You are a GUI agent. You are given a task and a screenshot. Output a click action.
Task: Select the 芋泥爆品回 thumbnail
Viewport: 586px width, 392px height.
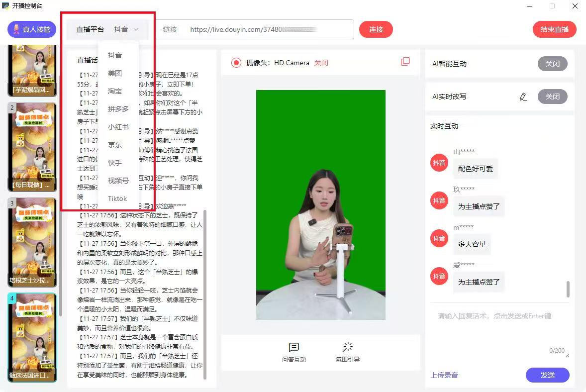point(32,71)
